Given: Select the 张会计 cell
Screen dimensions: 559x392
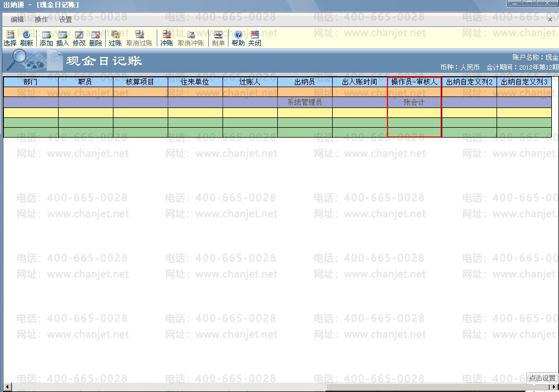Looking at the screenshot, I should click(x=414, y=103).
